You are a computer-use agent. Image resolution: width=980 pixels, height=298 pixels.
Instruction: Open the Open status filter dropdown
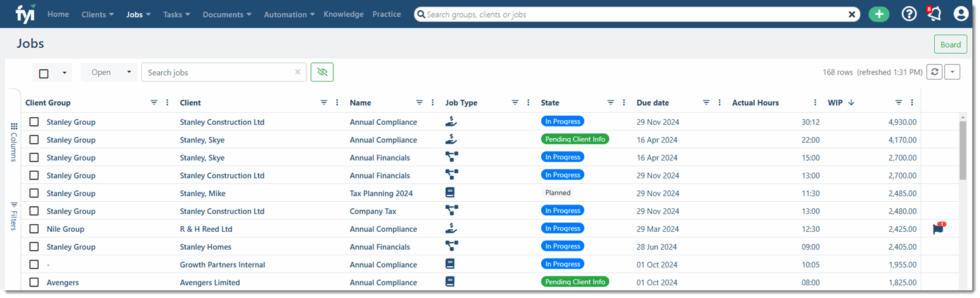click(110, 72)
